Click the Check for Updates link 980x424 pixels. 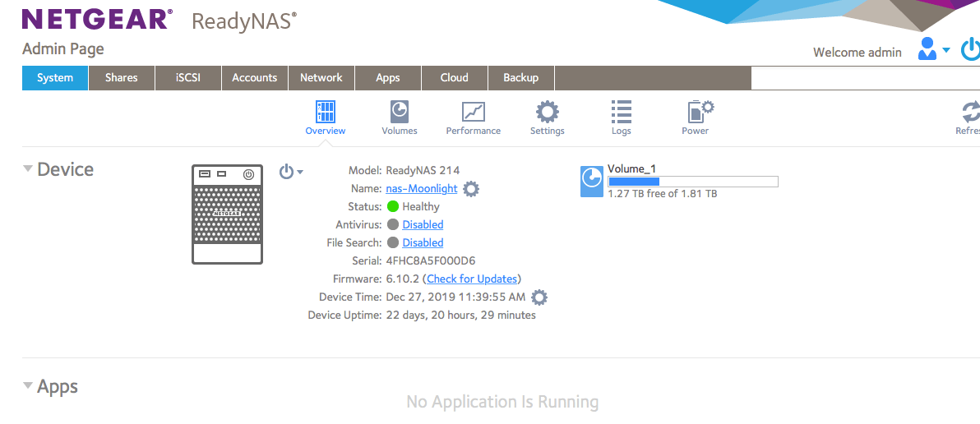point(472,279)
